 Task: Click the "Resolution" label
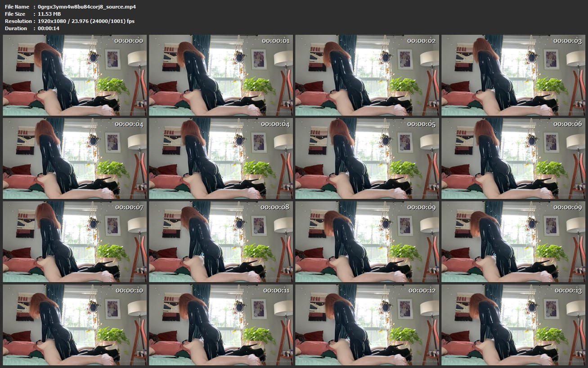[18, 21]
